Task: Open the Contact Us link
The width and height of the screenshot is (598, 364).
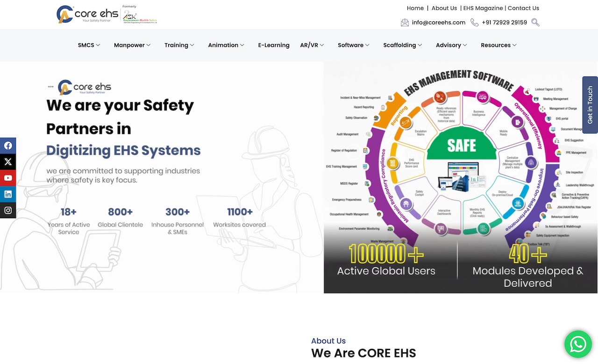Action: (x=523, y=8)
